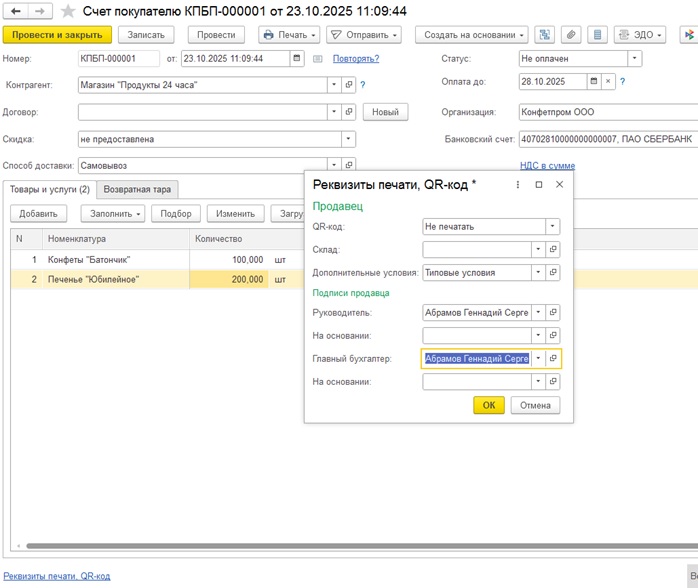Open the document structure icon in toolbar
The height and width of the screenshot is (588, 698).
coord(545,35)
